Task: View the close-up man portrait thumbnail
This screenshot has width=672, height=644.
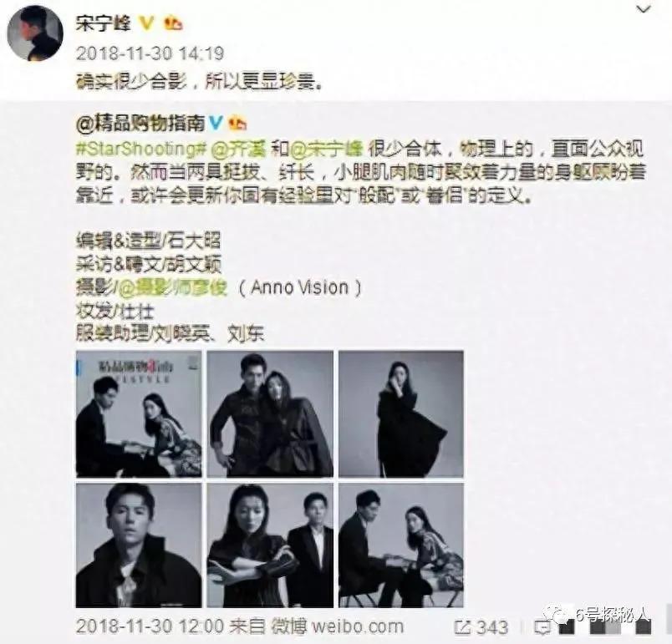Action: 139,545
